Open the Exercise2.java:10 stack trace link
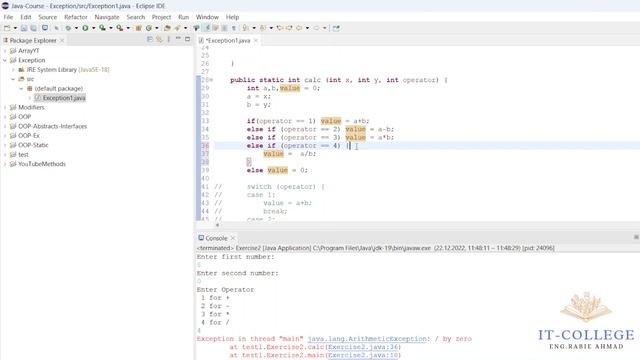 pos(363,355)
